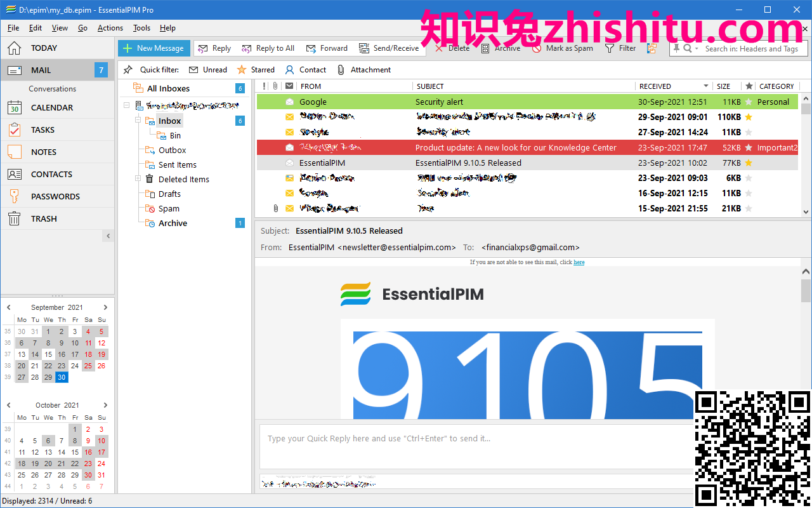Viewport: 812px width, 508px height.
Task: Select the Sent Items folder
Action: pos(177,164)
